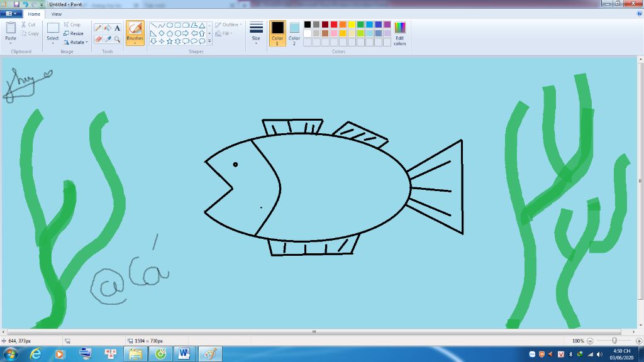Screen dimensions: 644x362
Task: Open the Size thickness dropdown
Action: pos(256,33)
